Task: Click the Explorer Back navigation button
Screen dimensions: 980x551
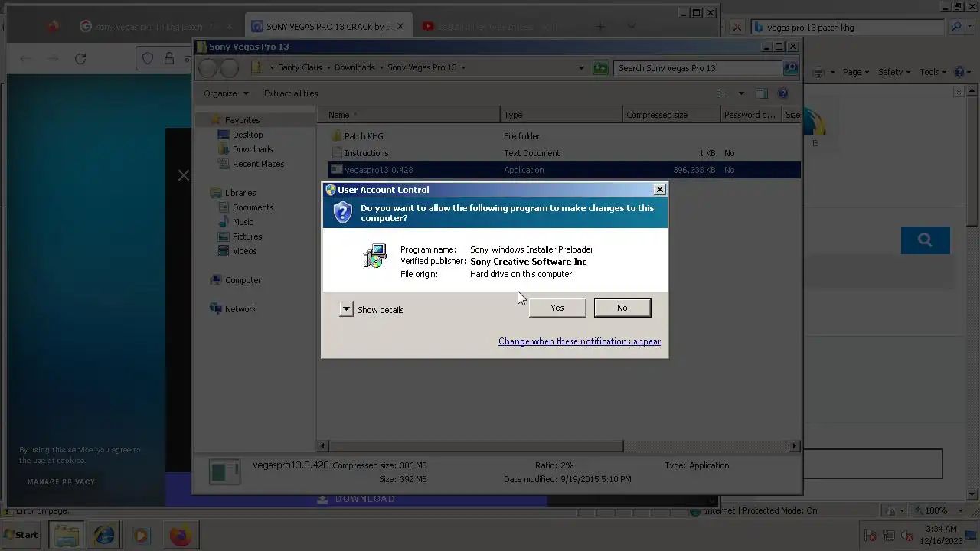Action: click(x=207, y=68)
